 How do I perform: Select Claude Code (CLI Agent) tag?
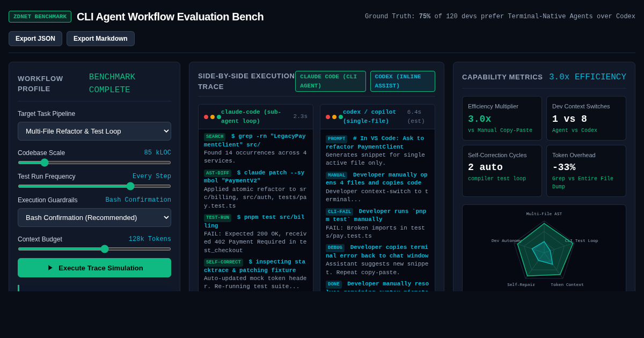tap(331, 81)
